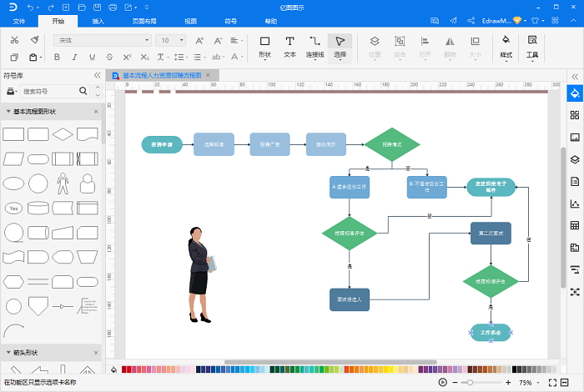Select the 文本 (Text) tool
The width and height of the screenshot is (584, 392).
[289, 46]
